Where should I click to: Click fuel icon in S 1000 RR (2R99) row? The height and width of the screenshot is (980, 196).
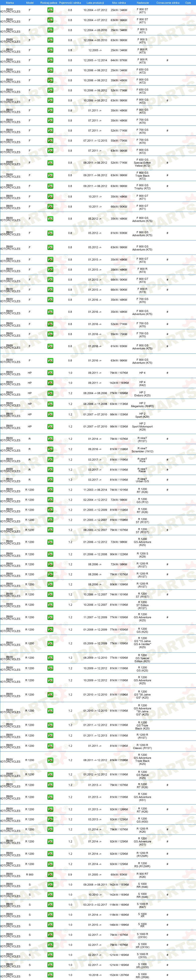[50, 975]
